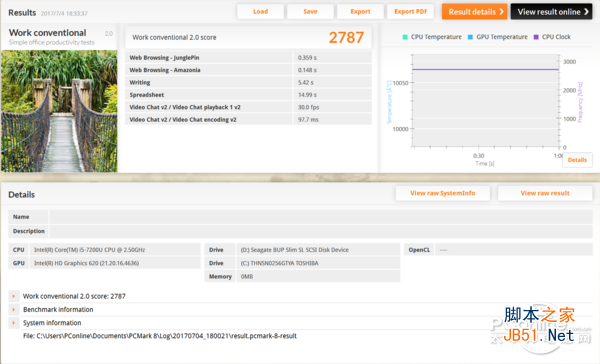The image size is (600, 364).
Task: Click the Description input field
Action: (321, 231)
